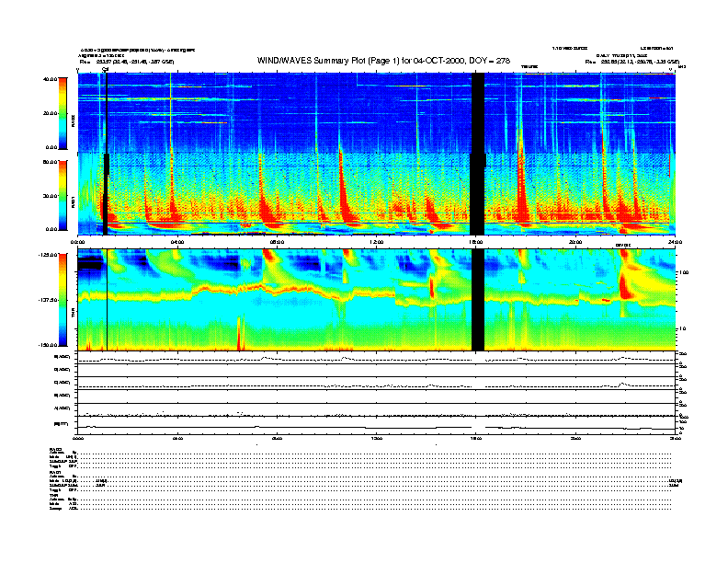Click the 00:00 label on bottom time axis

(79, 439)
